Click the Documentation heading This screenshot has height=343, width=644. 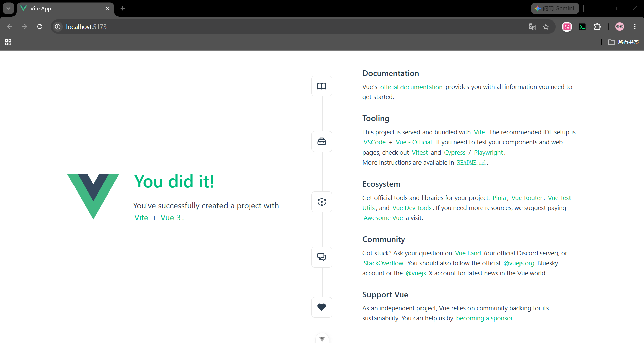pos(391,73)
